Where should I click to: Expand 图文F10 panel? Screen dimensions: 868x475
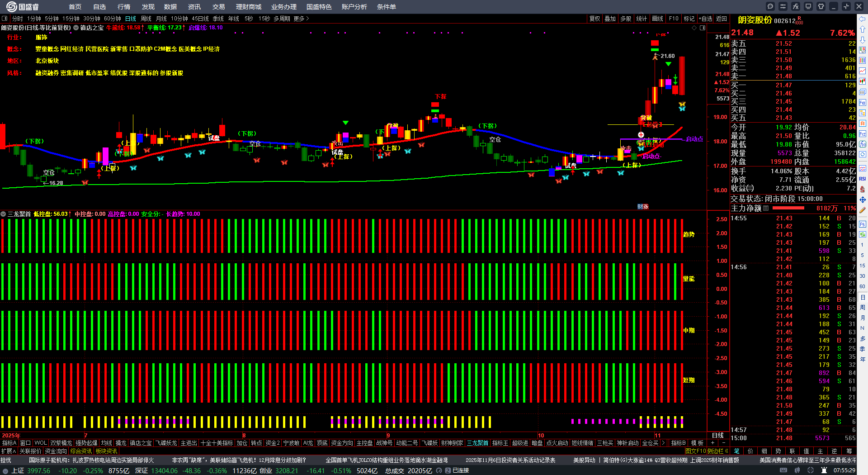[695, 451]
